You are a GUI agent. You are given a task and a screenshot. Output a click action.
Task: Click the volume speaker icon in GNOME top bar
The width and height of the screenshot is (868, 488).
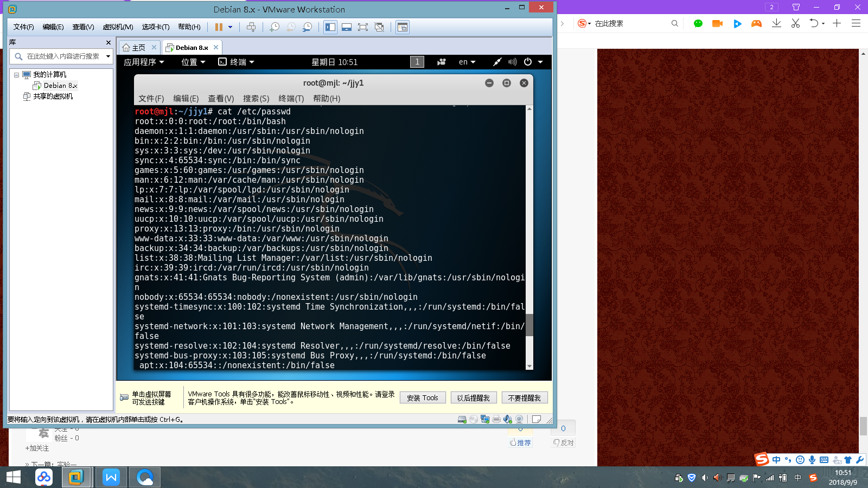tap(512, 62)
